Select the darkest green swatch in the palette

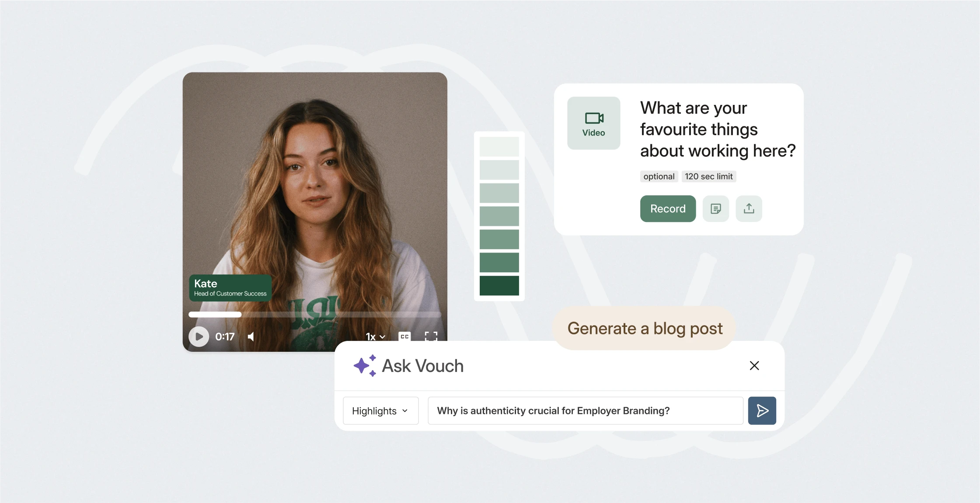pos(499,285)
